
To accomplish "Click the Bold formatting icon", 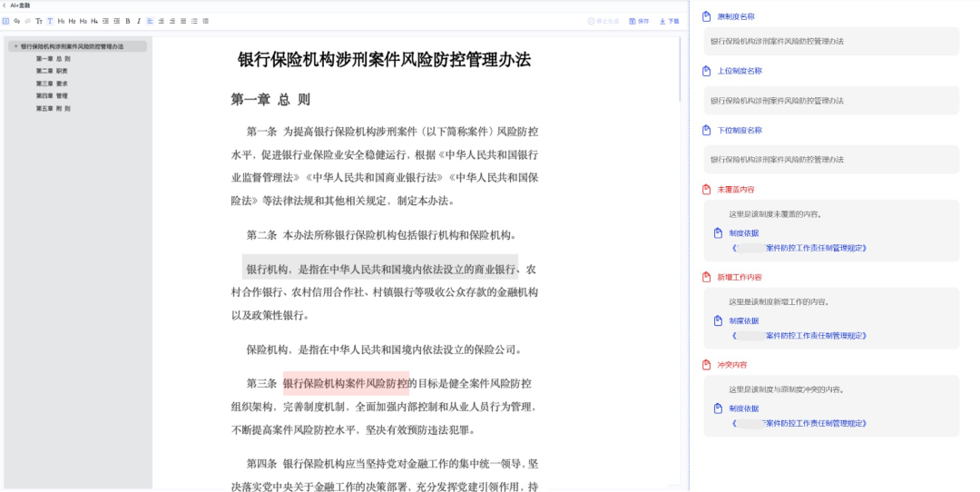I will tap(127, 21).
